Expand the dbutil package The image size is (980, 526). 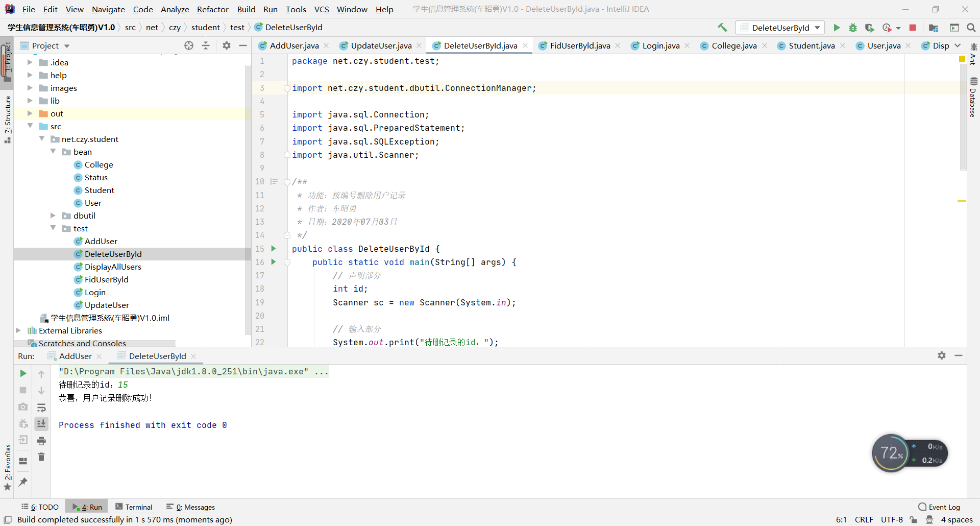53,216
